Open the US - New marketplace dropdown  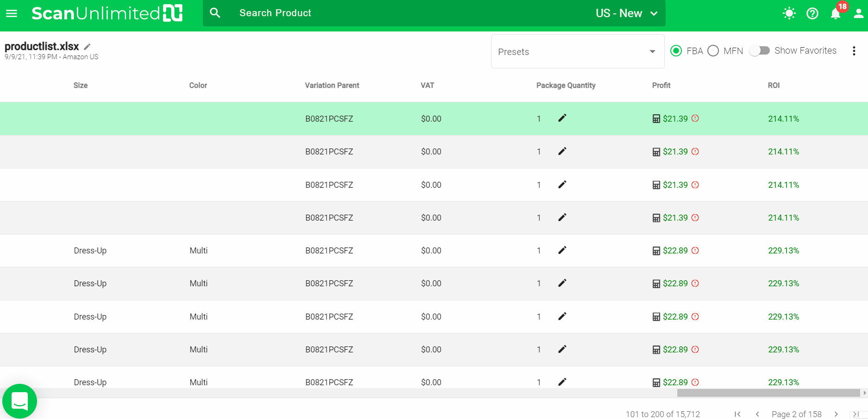click(x=626, y=13)
